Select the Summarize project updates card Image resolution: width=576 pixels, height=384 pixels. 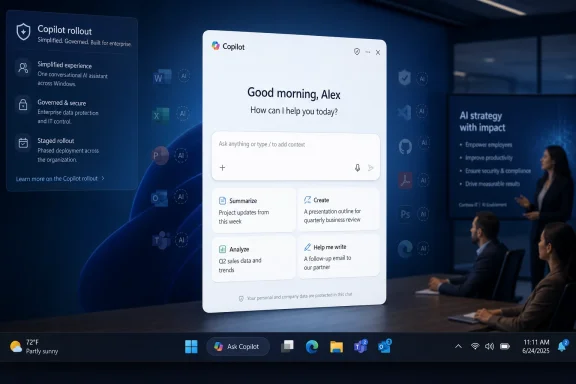[x=254, y=210]
